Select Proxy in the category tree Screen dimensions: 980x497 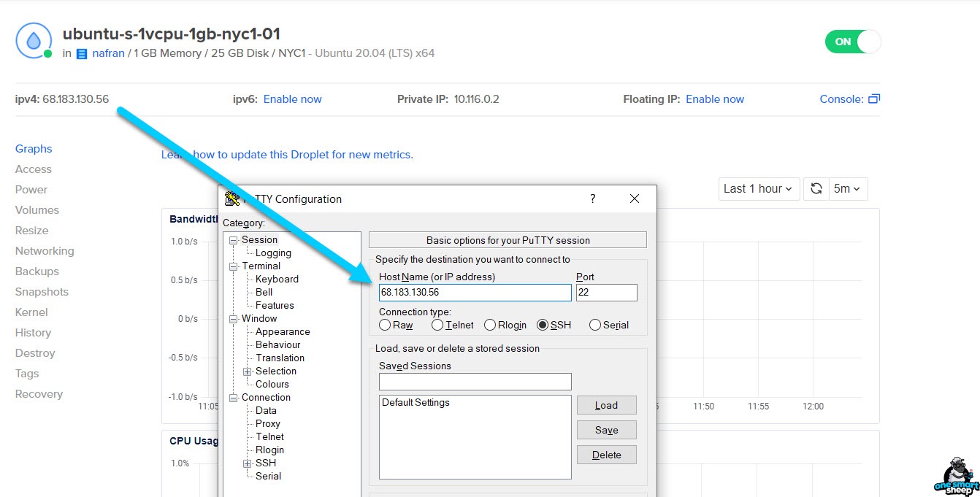[268, 424]
